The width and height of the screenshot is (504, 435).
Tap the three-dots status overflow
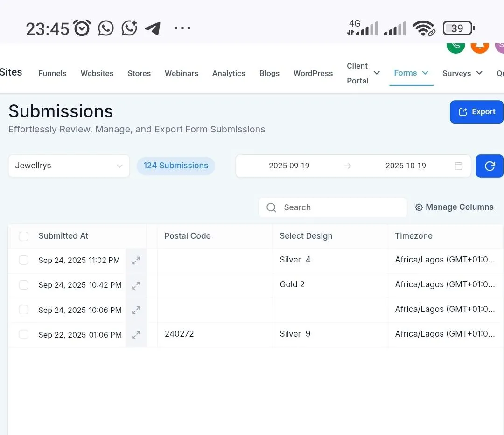click(x=182, y=28)
